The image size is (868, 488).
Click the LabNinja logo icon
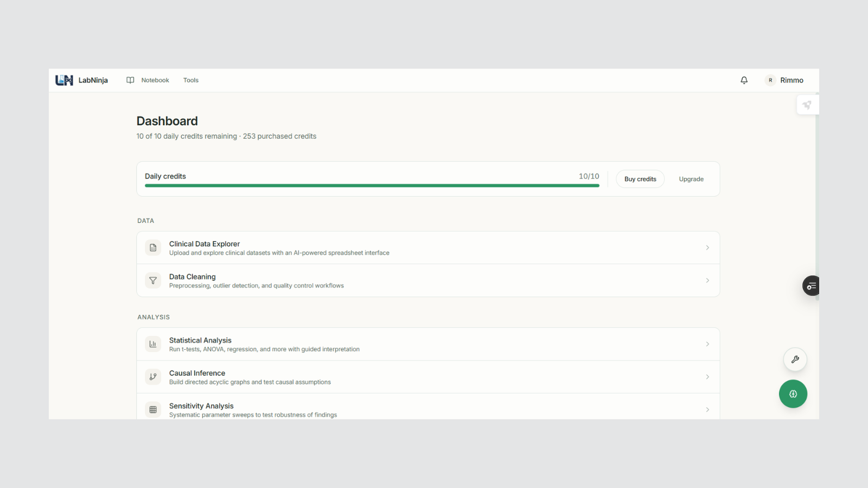64,80
